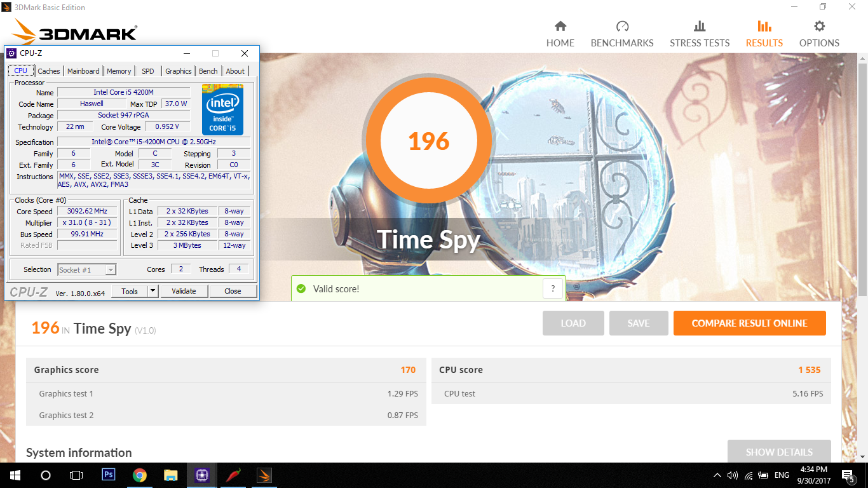Click the Graphics score 170 header

226,370
